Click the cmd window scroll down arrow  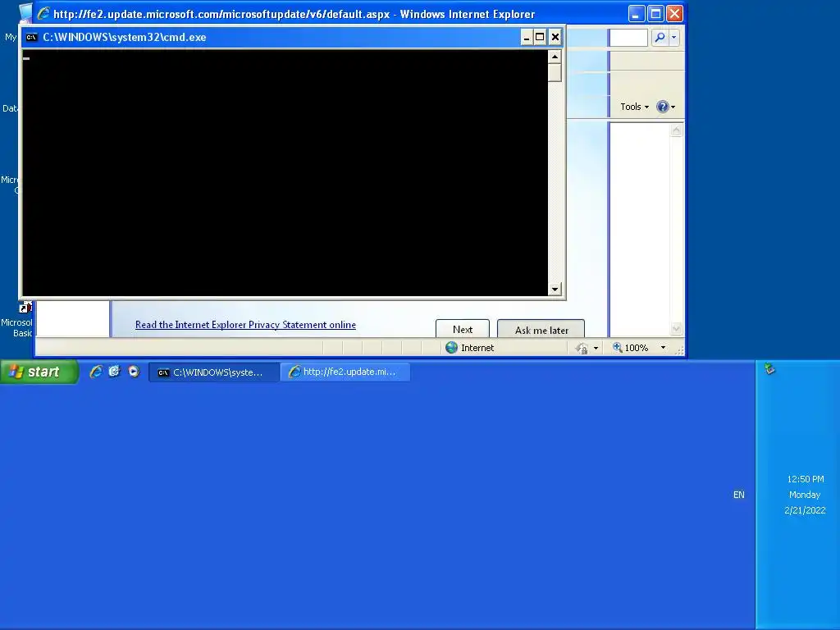555,290
